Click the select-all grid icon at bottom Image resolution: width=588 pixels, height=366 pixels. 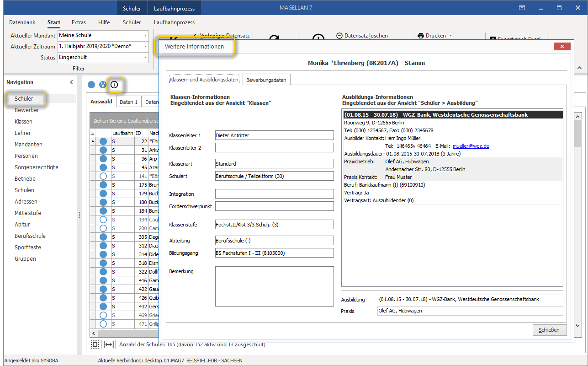click(95, 344)
